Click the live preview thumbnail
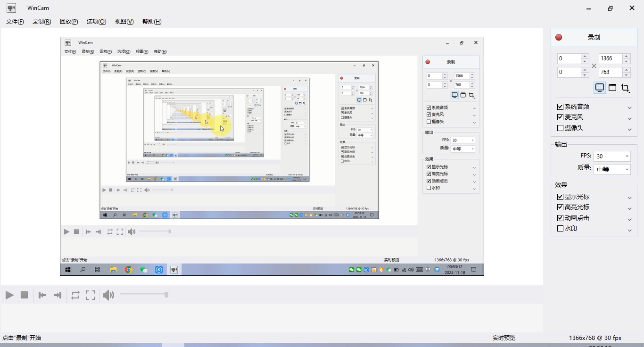 (272, 156)
